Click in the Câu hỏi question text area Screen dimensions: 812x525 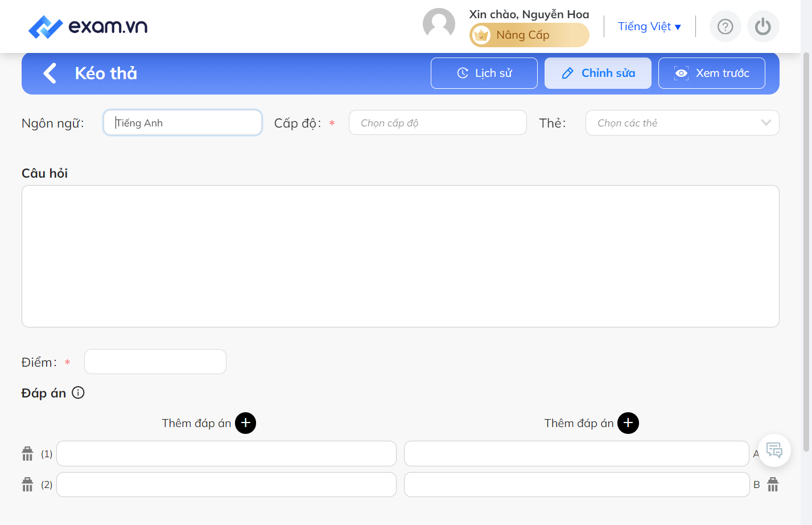click(401, 256)
